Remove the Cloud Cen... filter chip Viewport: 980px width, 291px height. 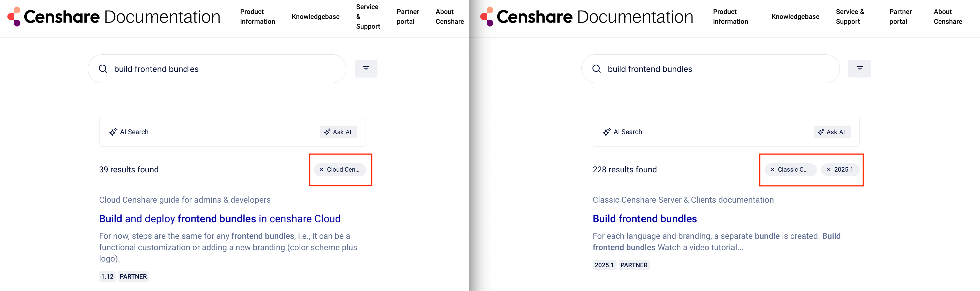pos(322,170)
